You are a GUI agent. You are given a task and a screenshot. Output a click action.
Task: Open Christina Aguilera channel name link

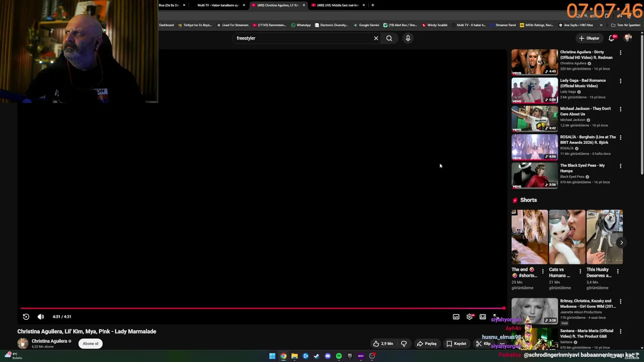(49, 341)
